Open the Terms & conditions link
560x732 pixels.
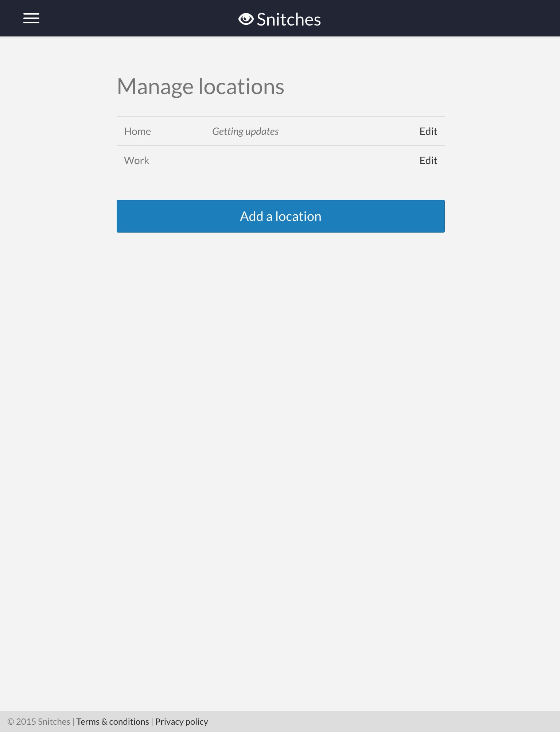113,722
